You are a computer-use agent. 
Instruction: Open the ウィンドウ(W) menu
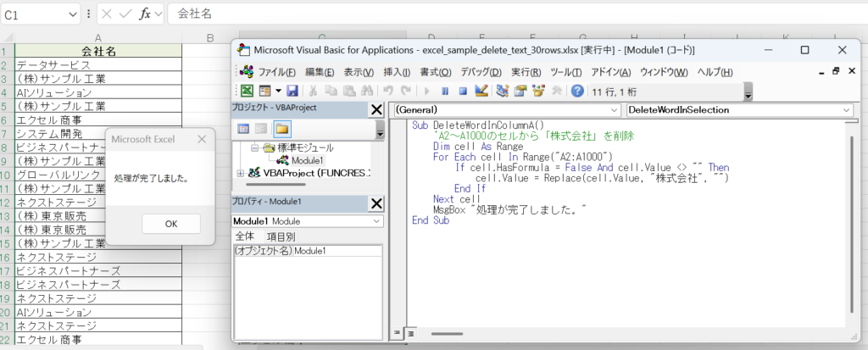coord(664,73)
